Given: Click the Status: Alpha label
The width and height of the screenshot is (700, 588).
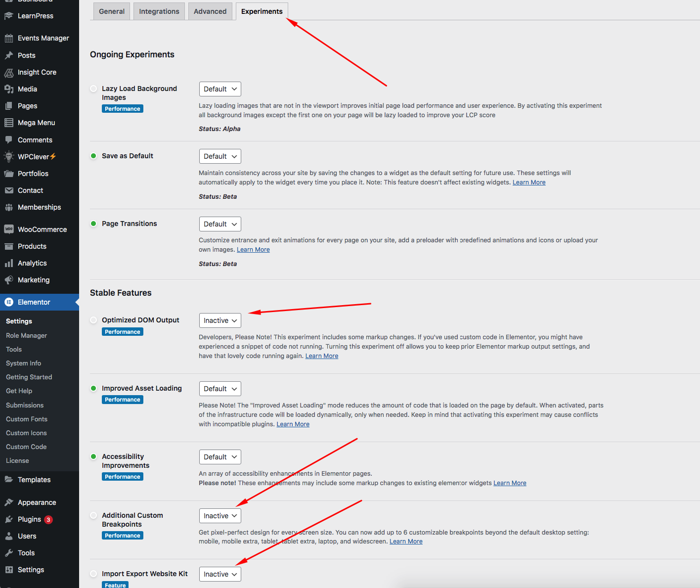Looking at the screenshot, I should click(x=219, y=129).
